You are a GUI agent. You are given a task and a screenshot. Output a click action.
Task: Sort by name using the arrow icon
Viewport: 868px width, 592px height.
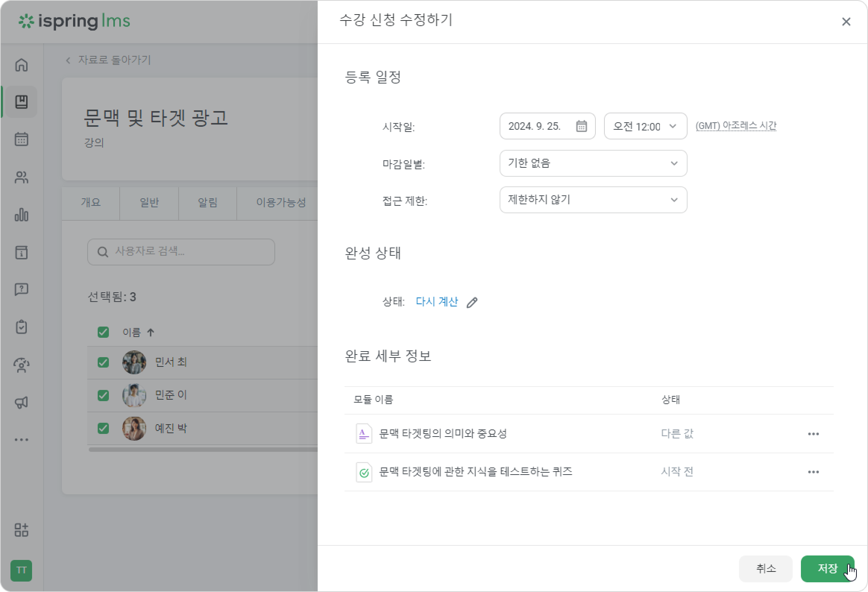click(151, 333)
